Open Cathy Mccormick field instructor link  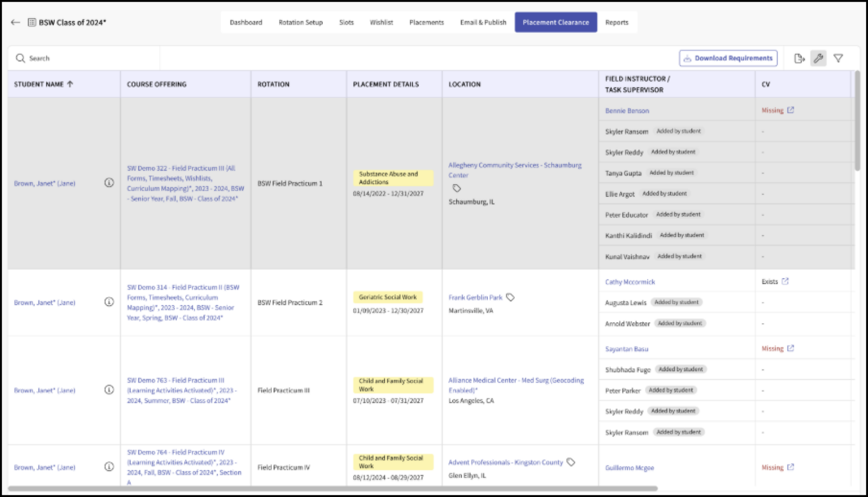pyautogui.click(x=630, y=282)
